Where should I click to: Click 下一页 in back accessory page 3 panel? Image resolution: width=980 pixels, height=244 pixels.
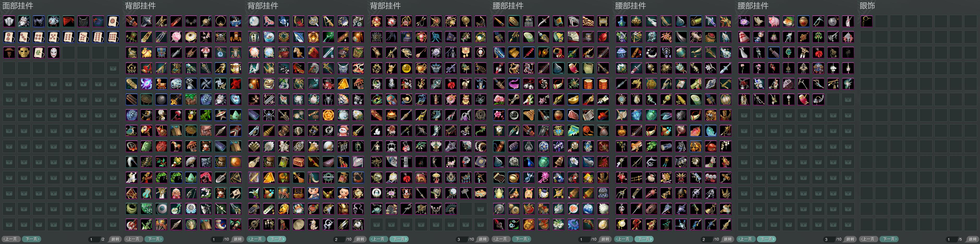[399, 239]
